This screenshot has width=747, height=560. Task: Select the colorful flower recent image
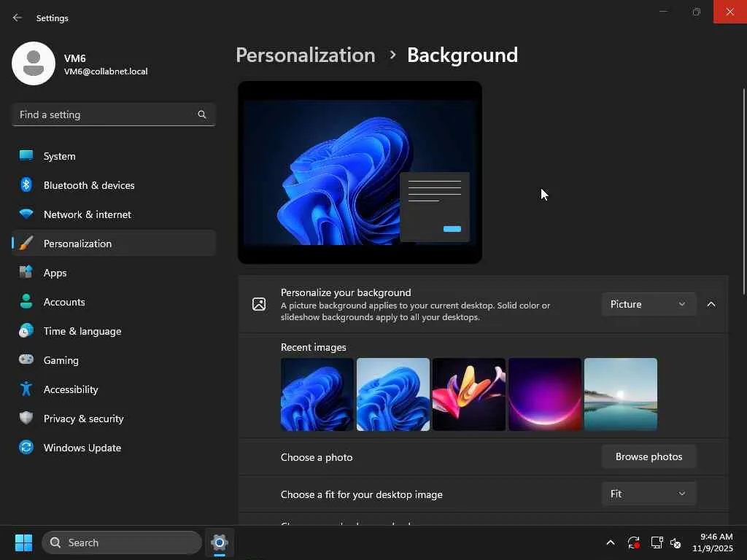pyautogui.click(x=469, y=394)
